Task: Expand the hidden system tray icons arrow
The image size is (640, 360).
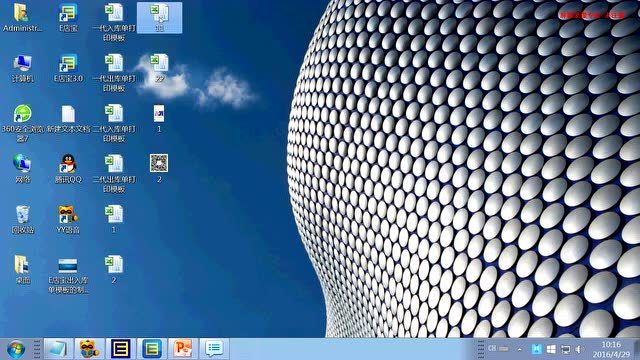Action: point(520,349)
